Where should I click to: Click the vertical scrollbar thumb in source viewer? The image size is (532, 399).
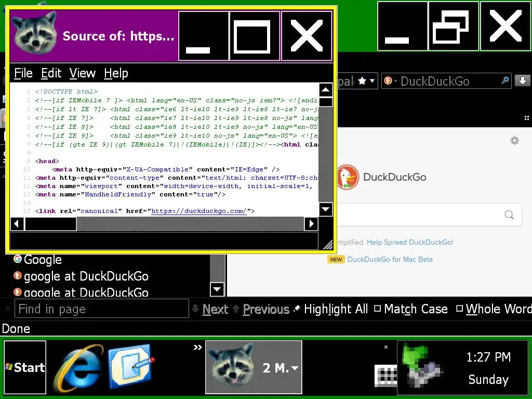click(326, 102)
